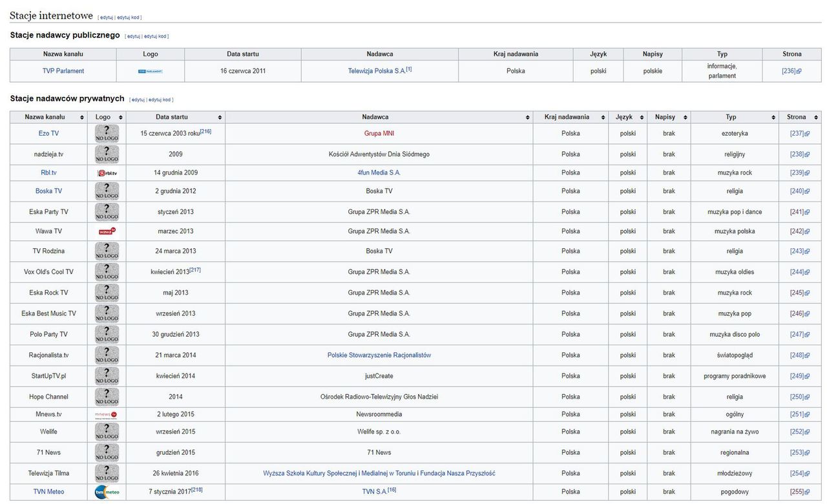Click the No Logo placeholder for nadzieja.tv
The height and width of the screenshot is (504, 827).
107,154
